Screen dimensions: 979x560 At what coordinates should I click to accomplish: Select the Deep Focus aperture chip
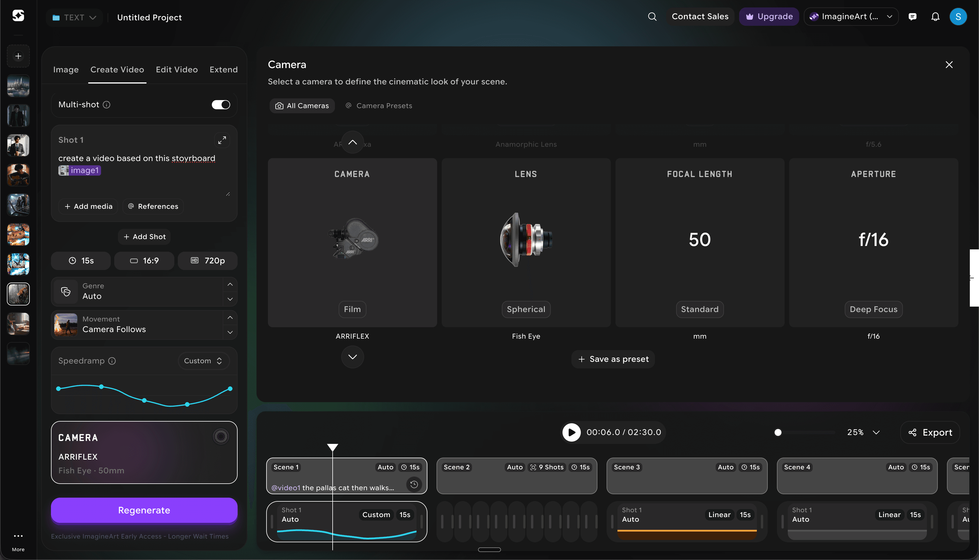[873, 309]
